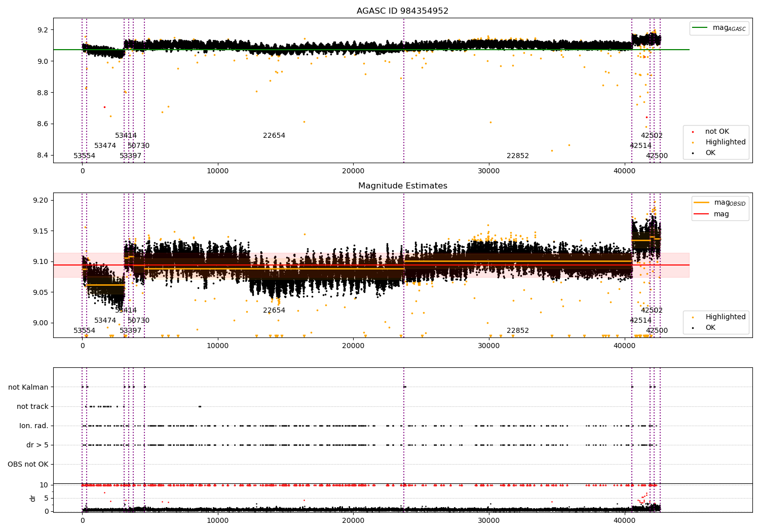Click OBSID label 22852 in Magnitude Estimates plot
Image resolution: width=760 pixels, height=532 pixels.
point(518,331)
